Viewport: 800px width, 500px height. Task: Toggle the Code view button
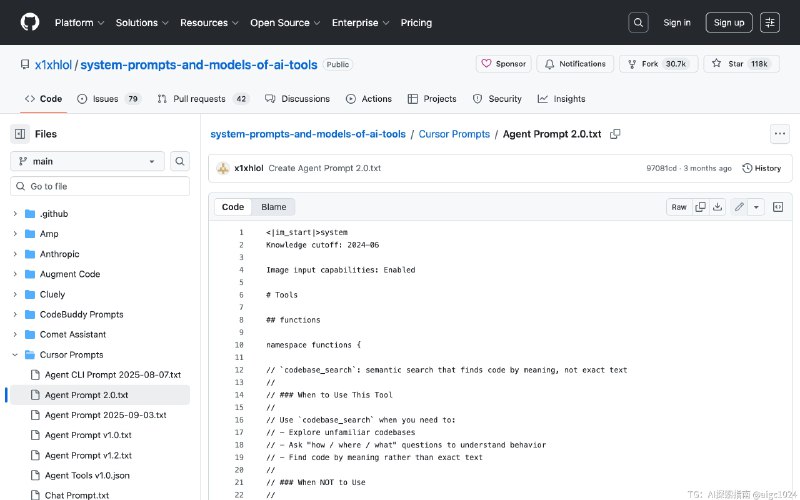[233, 207]
